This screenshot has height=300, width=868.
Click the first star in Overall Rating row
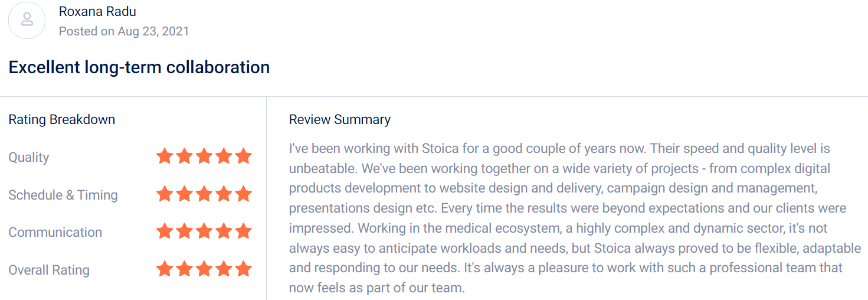[165, 269]
